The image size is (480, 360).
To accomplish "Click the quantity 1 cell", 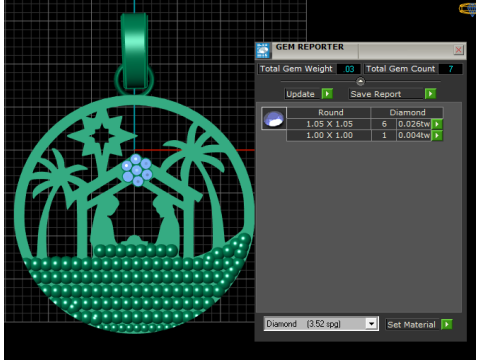I will pyautogui.click(x=384, y=135).
